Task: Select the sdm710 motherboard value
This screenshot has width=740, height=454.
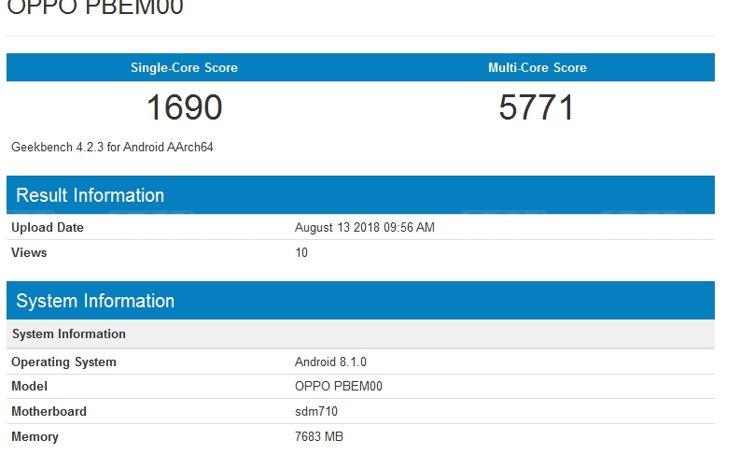Action: tap(316, 411)
